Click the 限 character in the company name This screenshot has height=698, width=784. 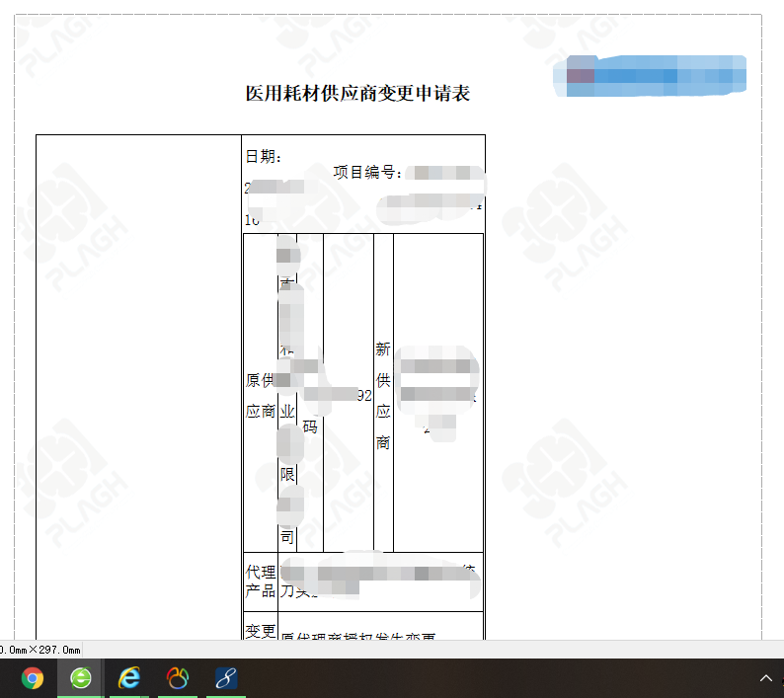287,474
